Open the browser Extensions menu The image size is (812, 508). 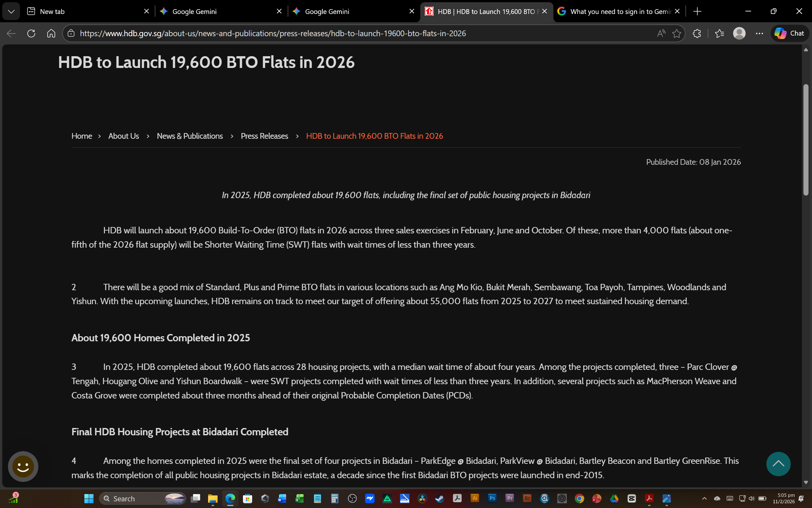point(697,33)
